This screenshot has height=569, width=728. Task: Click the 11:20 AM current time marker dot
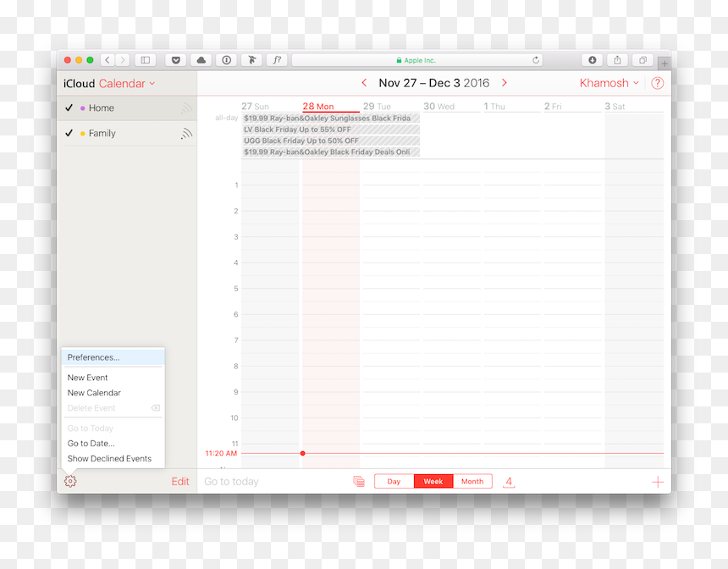pyautogui.click(x=303, y=453)
